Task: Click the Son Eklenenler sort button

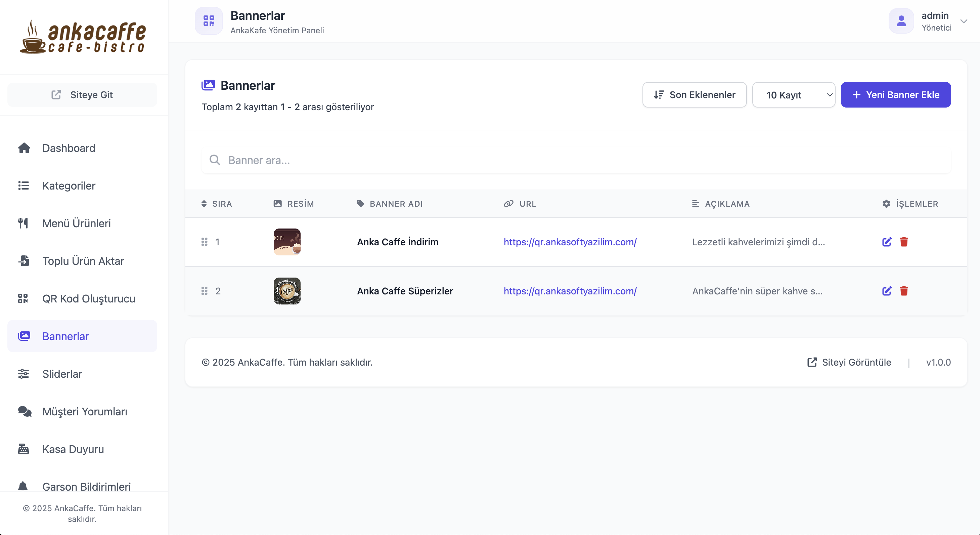Action: click(x=694, y=95)
